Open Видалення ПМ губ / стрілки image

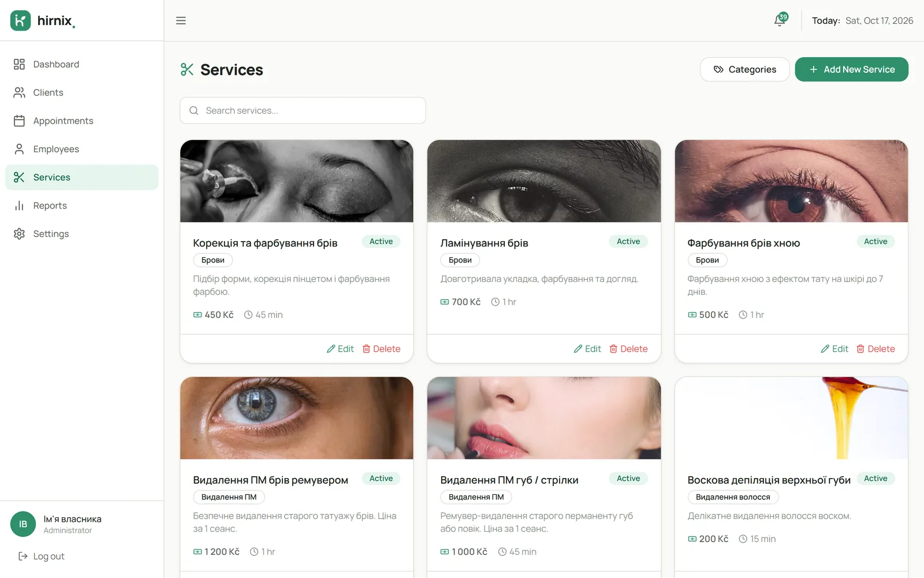pos(544,418)
